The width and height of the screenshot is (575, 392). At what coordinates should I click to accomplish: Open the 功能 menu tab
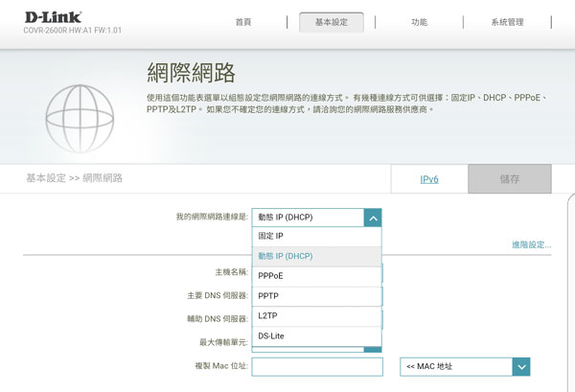pyautogui.click(x=419, y=22)
